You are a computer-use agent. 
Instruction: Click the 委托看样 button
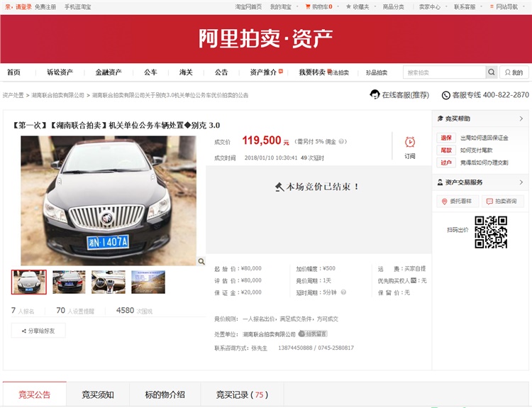click(x=458, y=202)
